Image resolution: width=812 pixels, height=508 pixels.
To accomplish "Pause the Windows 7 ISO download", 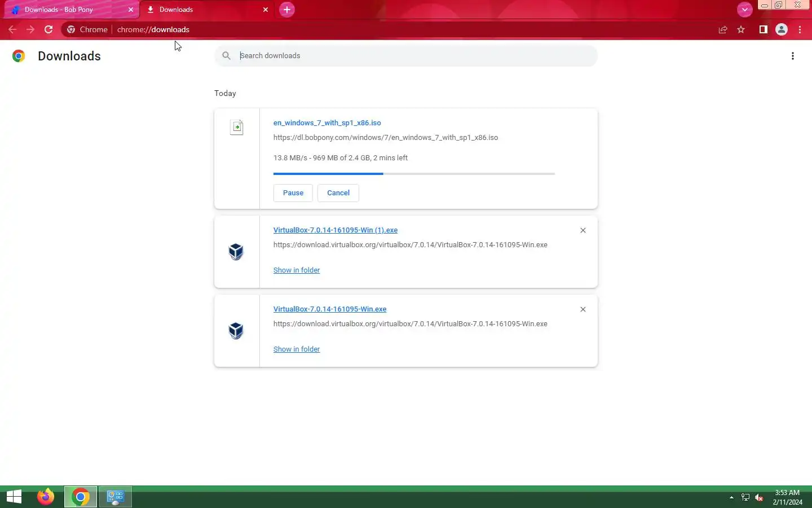I will pos(293,192).
